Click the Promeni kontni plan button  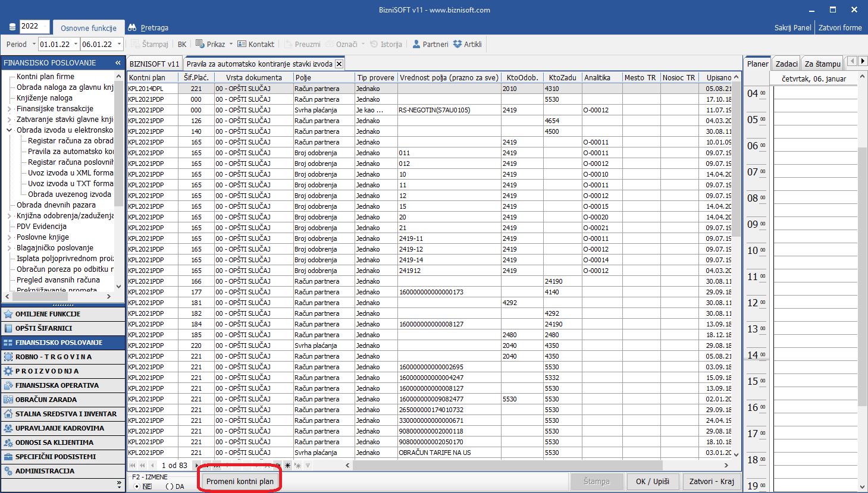click(x=240, y=481)
